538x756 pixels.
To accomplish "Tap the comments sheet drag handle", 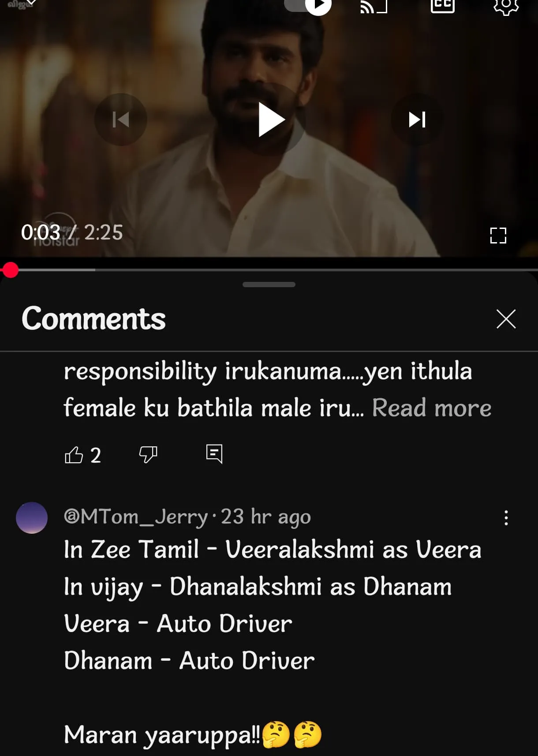I will pos(269,284).
